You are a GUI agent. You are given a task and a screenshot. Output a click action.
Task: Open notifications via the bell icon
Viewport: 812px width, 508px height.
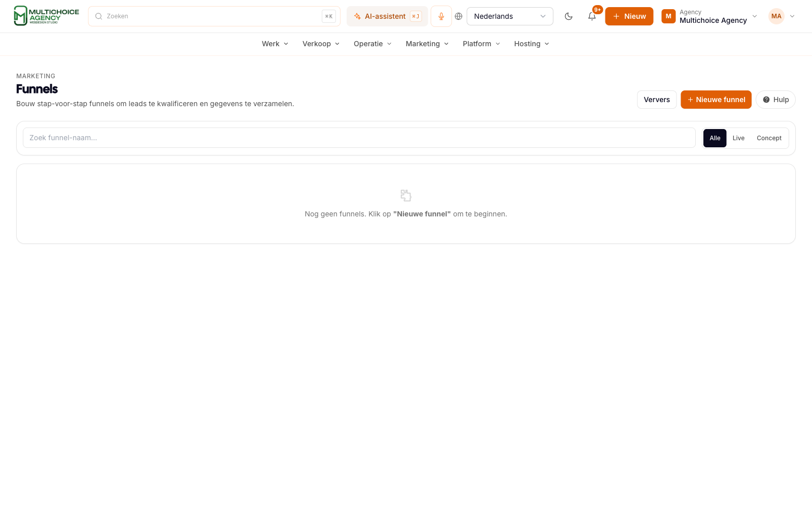coord(592,16)
